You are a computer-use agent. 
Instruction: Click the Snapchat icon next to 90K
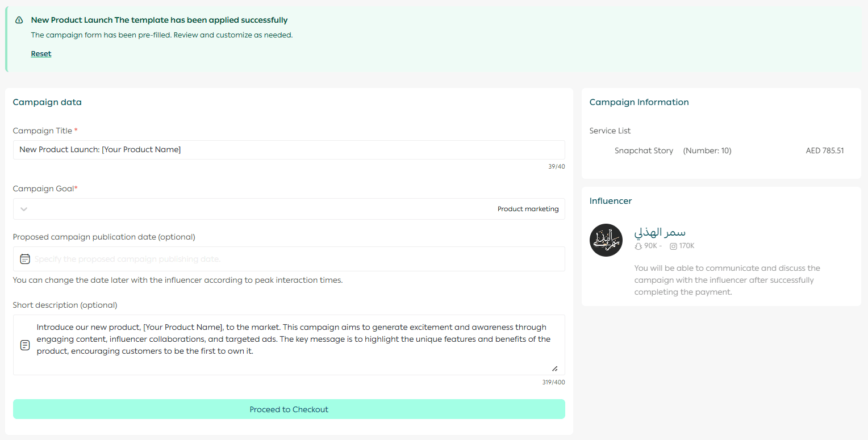click(x=639, y=246)
